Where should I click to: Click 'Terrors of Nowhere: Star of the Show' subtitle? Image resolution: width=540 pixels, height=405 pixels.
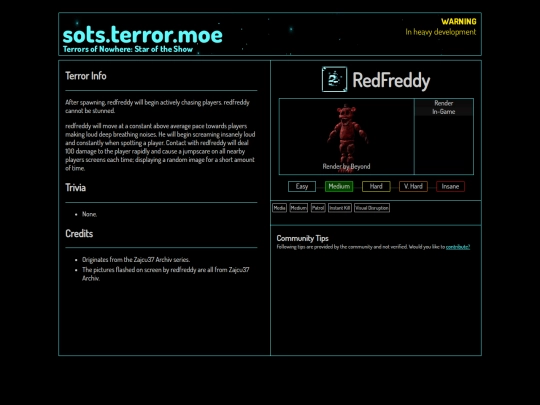click(128, 49)
